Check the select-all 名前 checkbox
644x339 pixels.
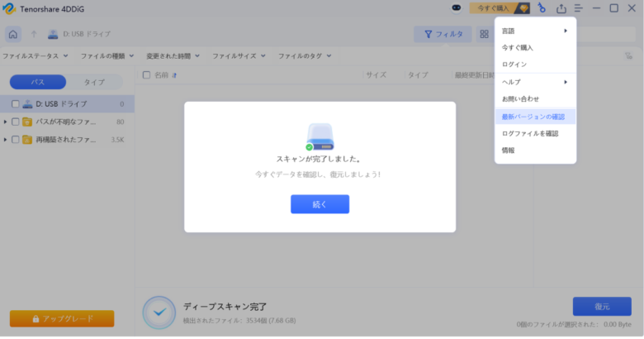click(146, 75)
